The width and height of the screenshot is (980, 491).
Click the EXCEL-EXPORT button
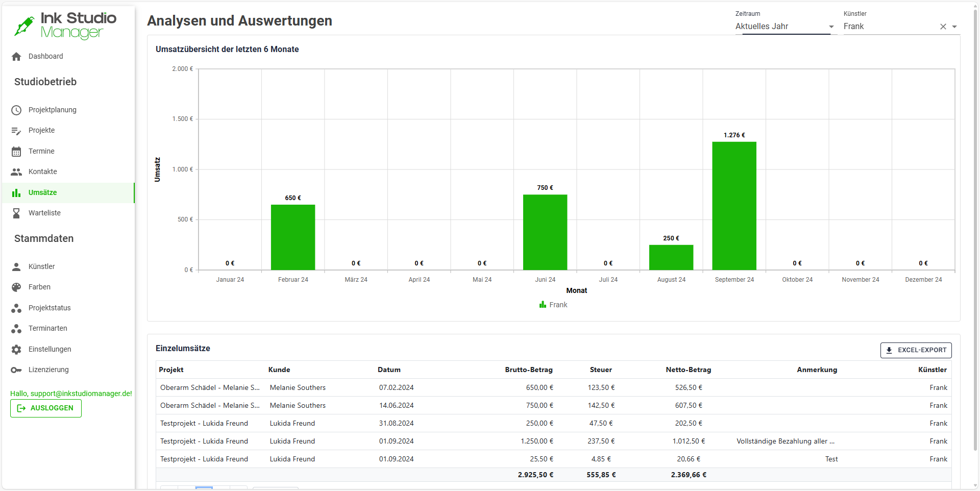pyautogui.click(x=916, y=350)
